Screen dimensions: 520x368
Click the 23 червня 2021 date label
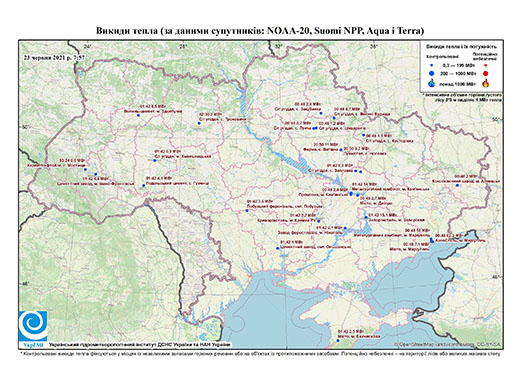(x=54, y=57)
